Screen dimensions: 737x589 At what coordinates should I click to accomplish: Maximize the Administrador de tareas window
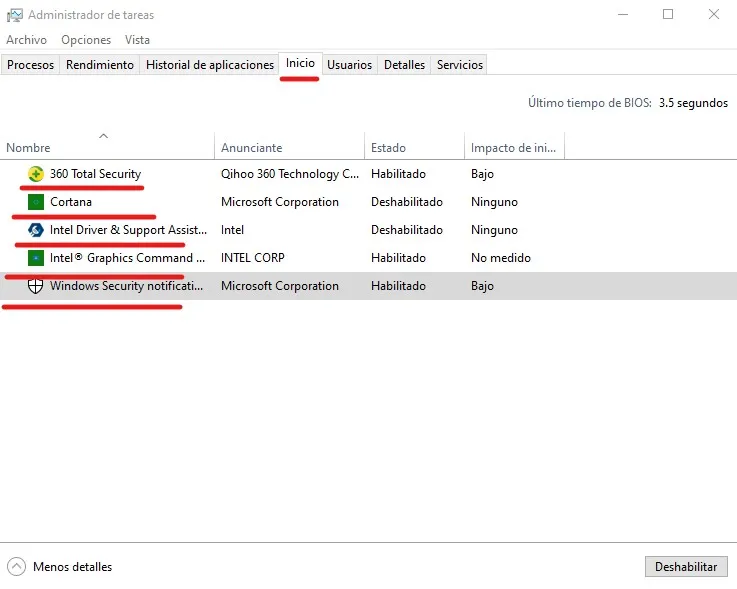pos(668,15)
